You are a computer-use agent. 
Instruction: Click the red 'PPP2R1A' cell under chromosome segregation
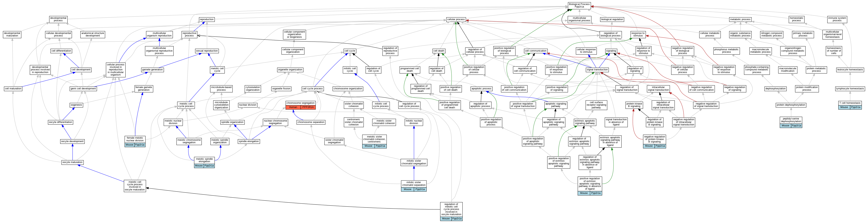coord(308,107)
